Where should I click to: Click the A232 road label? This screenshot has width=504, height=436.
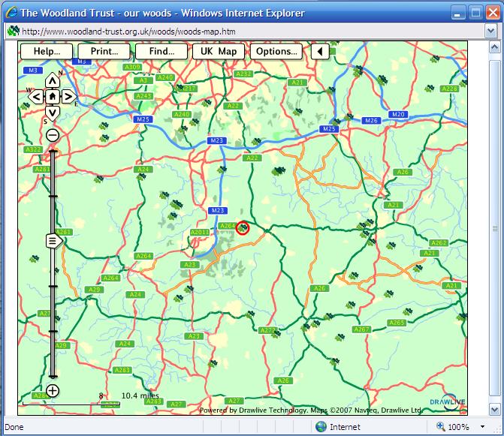pyautogui.click(x=243, y=74)
